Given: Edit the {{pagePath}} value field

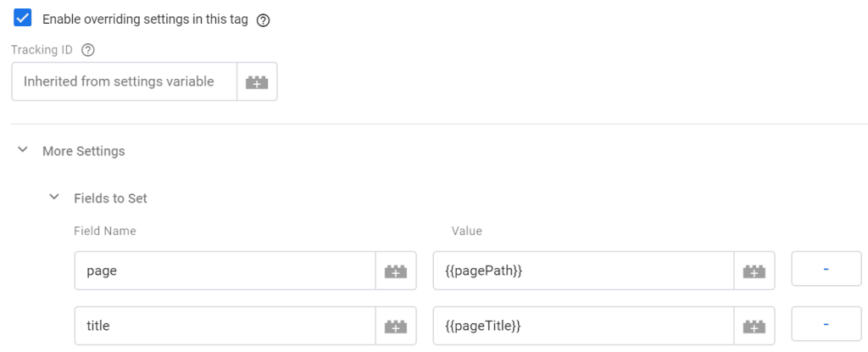Looking at the screenshot, I should point(583,271).
